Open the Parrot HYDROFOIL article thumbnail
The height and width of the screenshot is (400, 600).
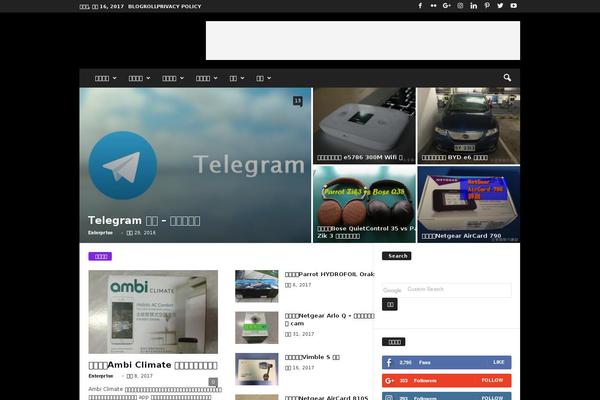point(257,286)
